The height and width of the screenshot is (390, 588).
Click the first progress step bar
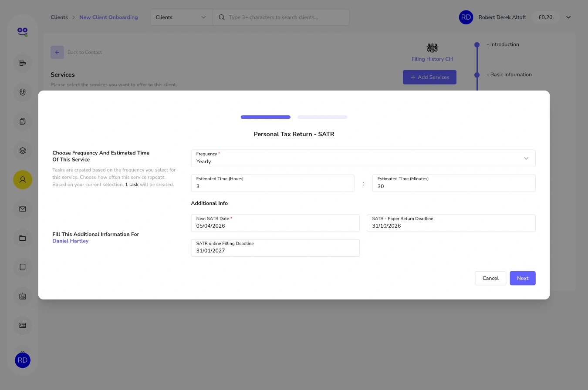pos(266,117)
